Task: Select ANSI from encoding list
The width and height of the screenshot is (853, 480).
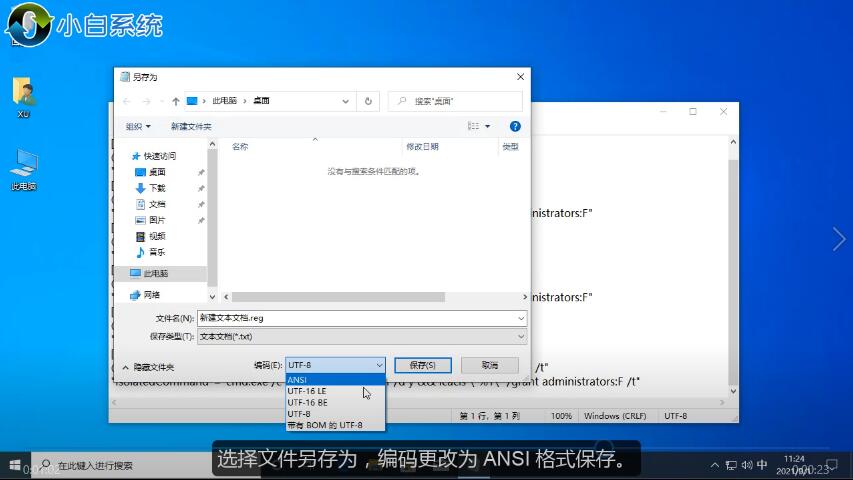Action: coord(298,380)
